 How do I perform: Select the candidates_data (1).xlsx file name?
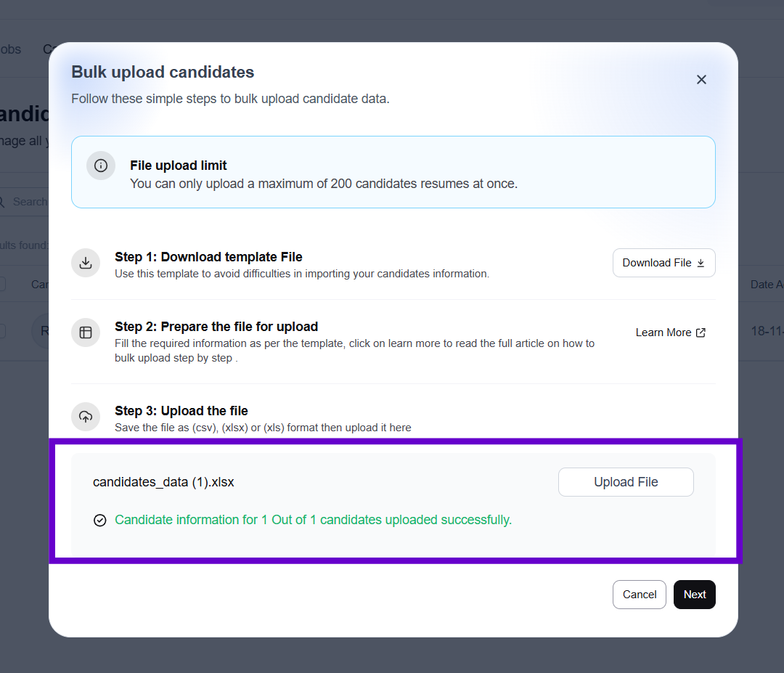163,482
